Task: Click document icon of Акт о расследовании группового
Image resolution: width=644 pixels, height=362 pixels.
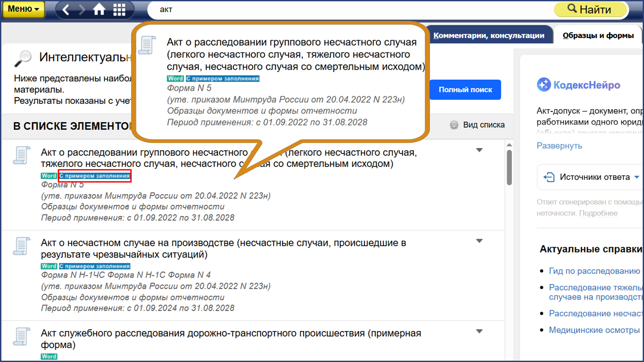Action: point(22,155)
